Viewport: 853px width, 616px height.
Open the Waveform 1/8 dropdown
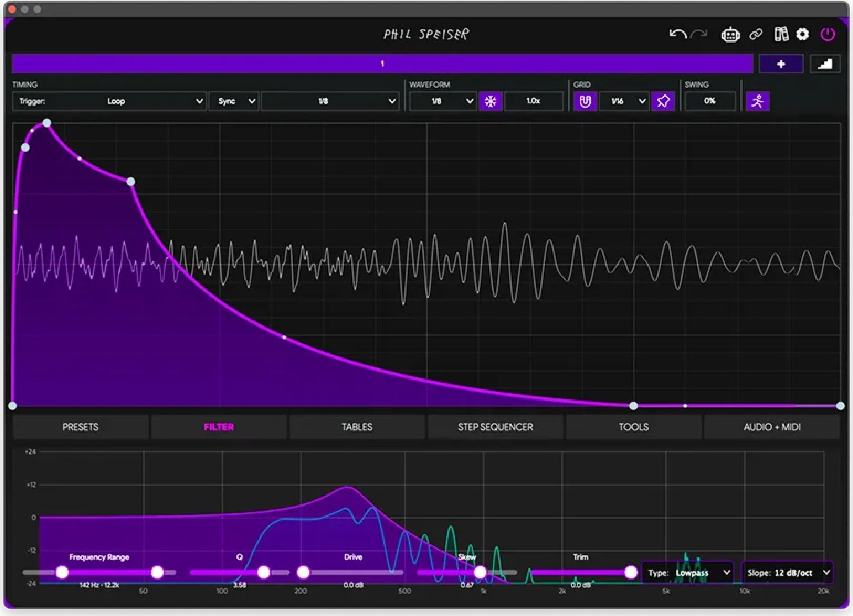click(x=443, y=101)
